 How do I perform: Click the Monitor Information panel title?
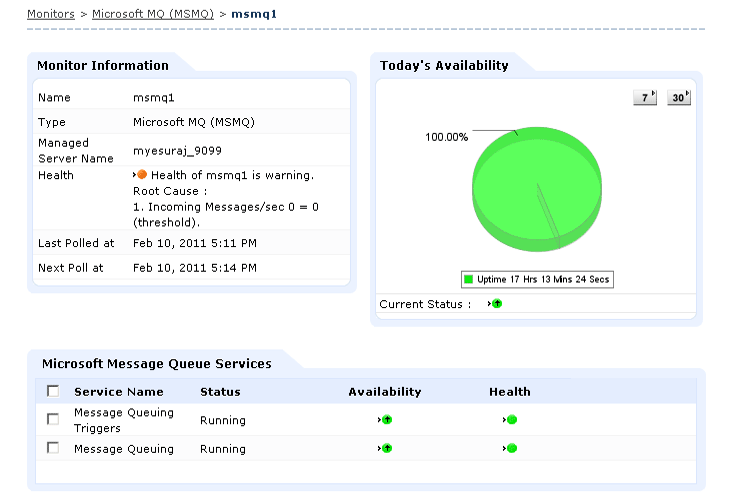pyautogui.click(x=103, y=66)
